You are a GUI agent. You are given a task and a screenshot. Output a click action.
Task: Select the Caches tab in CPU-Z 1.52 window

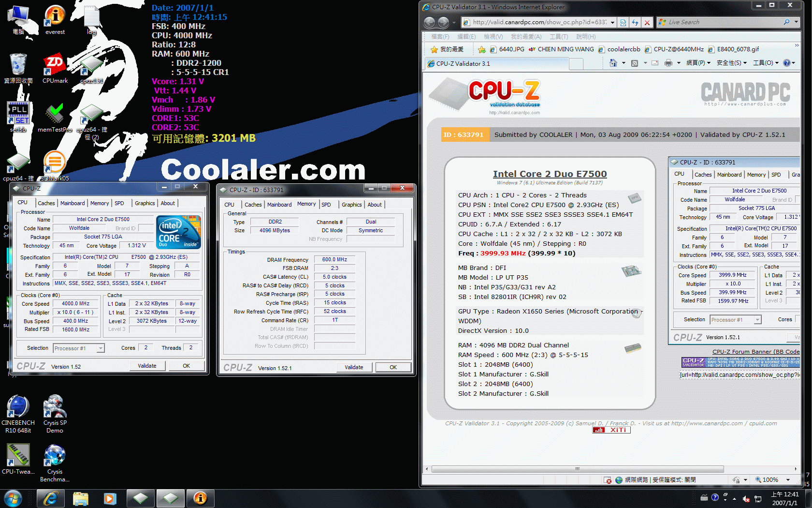click(46, 203)
